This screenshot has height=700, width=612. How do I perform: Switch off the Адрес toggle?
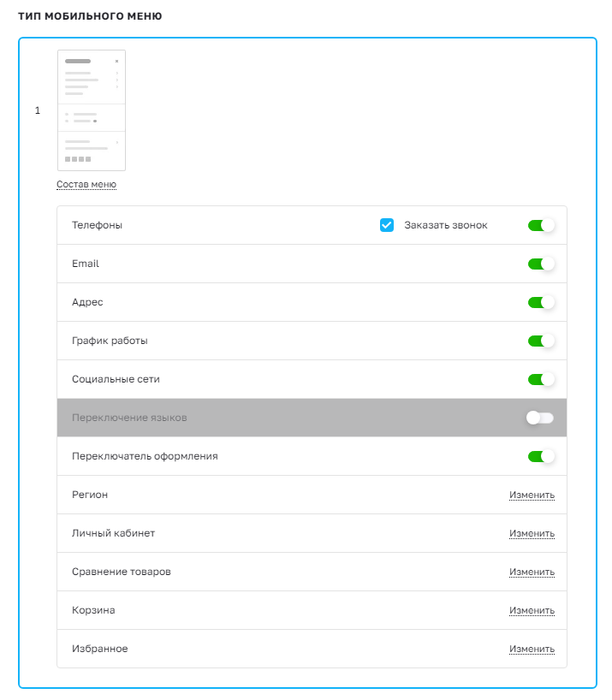click(x=541, y=302)
